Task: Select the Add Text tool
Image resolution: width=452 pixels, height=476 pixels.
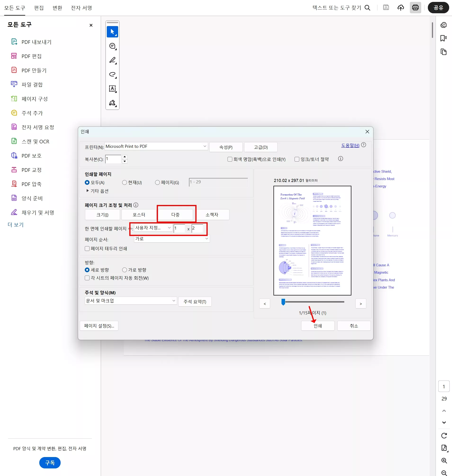Action: pyautogui.click(x=112, y=89)
